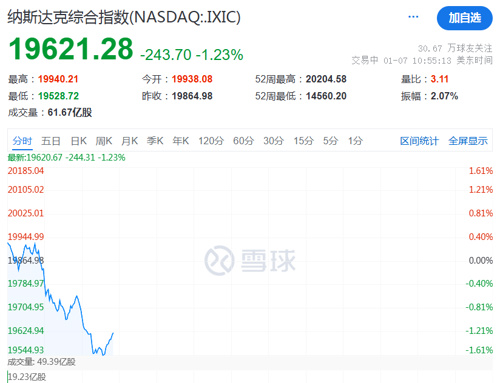This screenshot has width=500, height=383.
Task: Click the 最新:19620.67 chart readout
Action: tap(67, 157)
